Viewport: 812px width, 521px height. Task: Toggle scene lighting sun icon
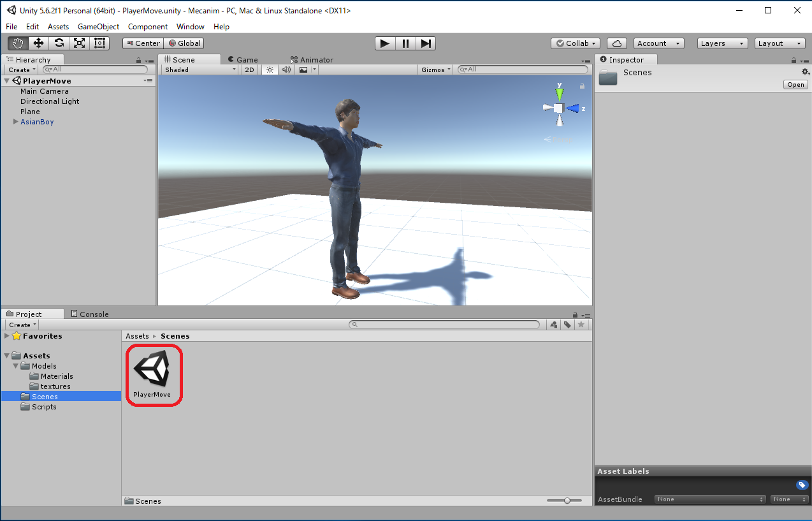(270, 70)
